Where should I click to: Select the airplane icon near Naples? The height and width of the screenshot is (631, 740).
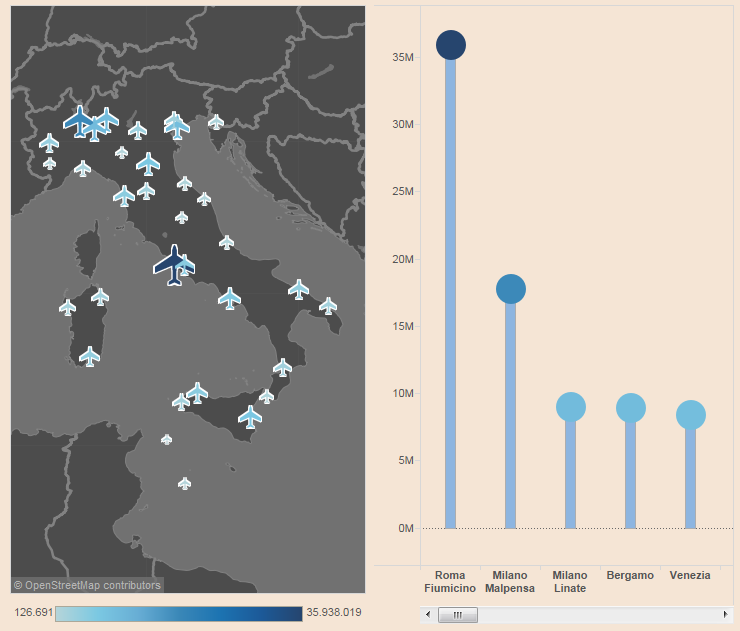(x=230, y=298)
